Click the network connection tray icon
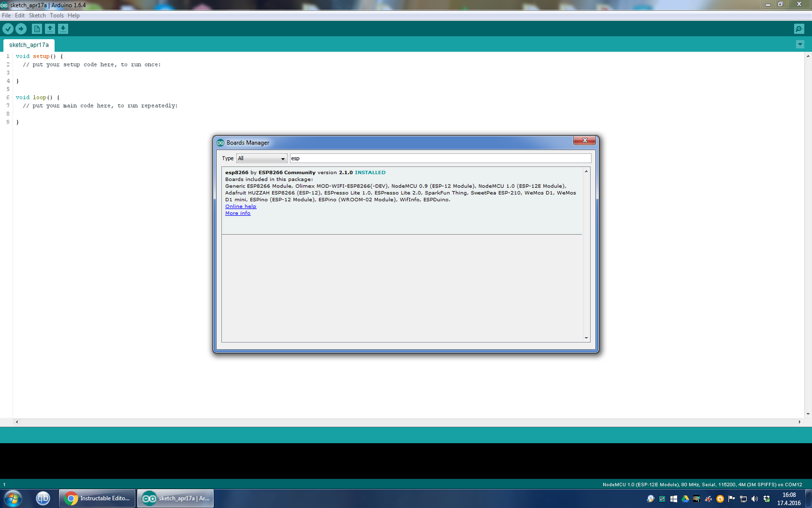This screenshot has height=508, width=812. pyautogui.click(x=743, y=499)
